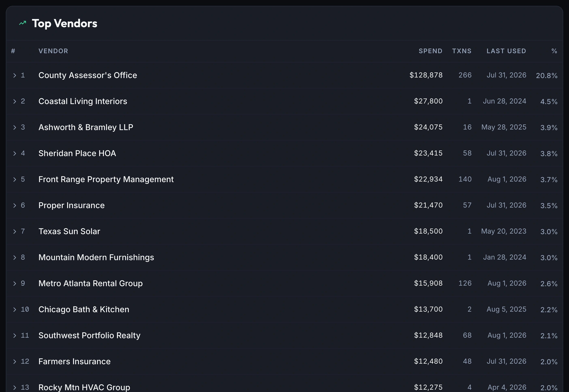Click the % column header
This screenshot has height=392, width=569.
[x=554, y=51]
